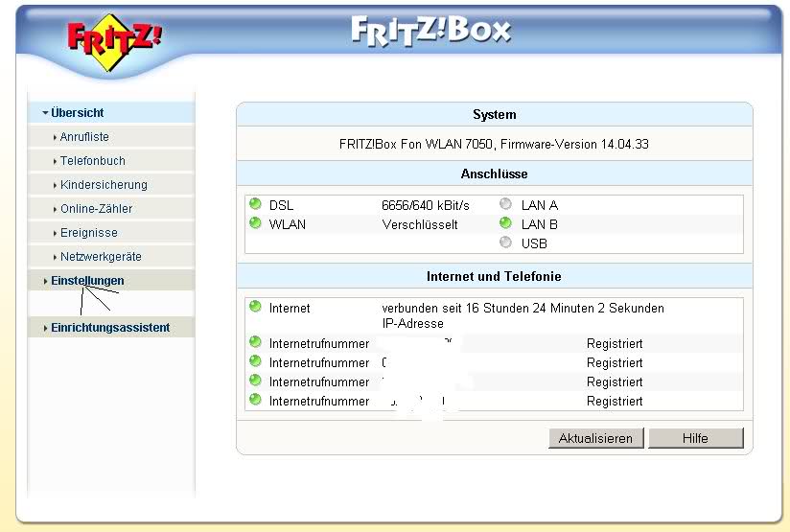The width and height of the screenshot is (790, 532).
Task: Click the WLAN label
Action: click(288, 224)
